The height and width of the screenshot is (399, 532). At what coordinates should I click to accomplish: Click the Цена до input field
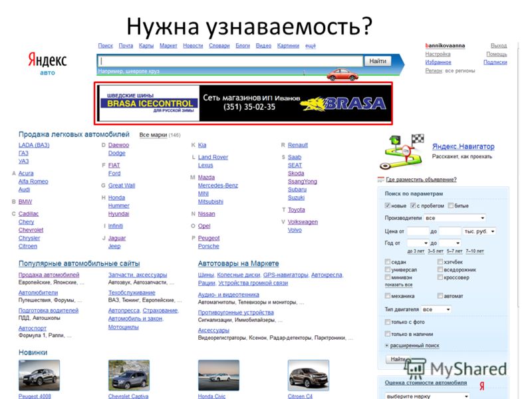coord(450,231)
